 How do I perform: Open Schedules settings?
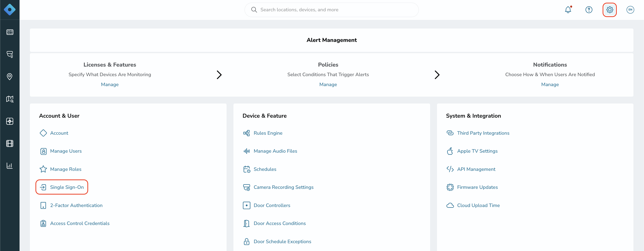point(265,169)
